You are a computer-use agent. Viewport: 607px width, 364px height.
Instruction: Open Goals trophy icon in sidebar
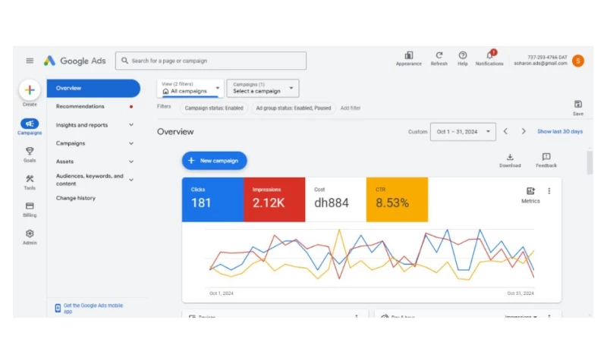pyautogui.click(x=30, y=151)
